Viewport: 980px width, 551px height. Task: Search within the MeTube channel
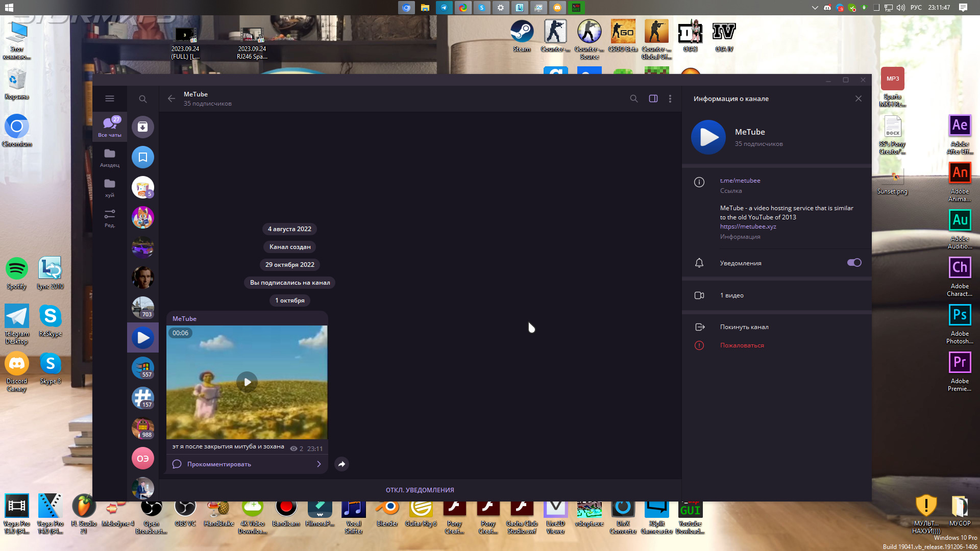633,98
